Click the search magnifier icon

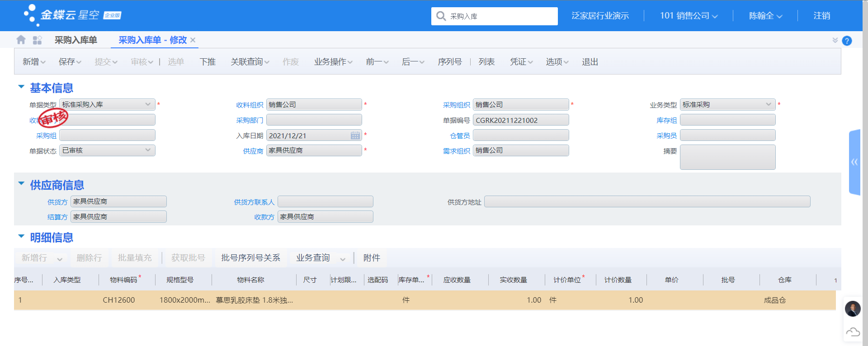tap(441, 16)
